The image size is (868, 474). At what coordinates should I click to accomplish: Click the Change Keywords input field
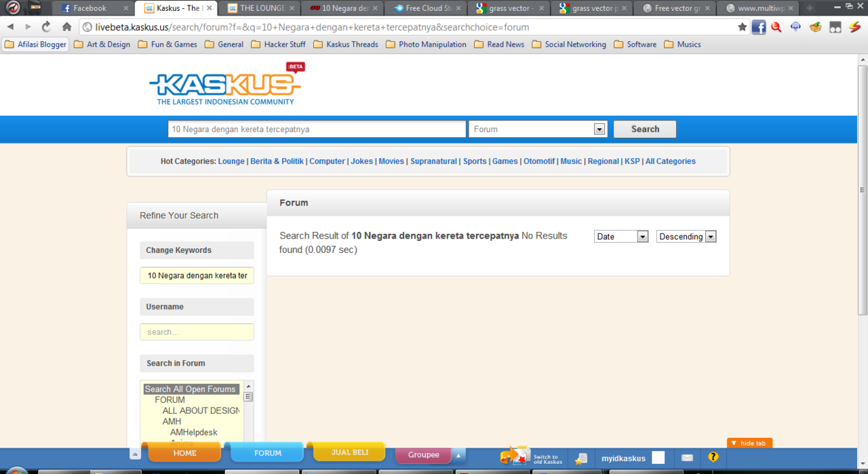point(197,275)
